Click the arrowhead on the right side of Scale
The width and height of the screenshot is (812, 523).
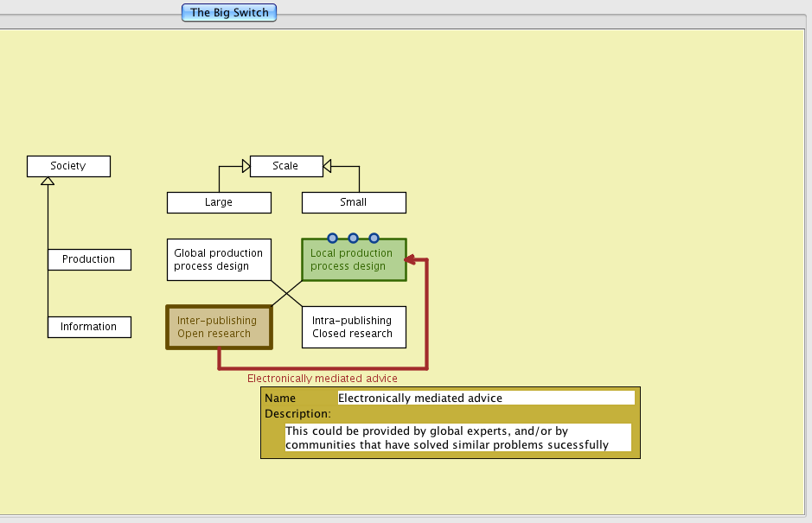[x=327, y=165]
